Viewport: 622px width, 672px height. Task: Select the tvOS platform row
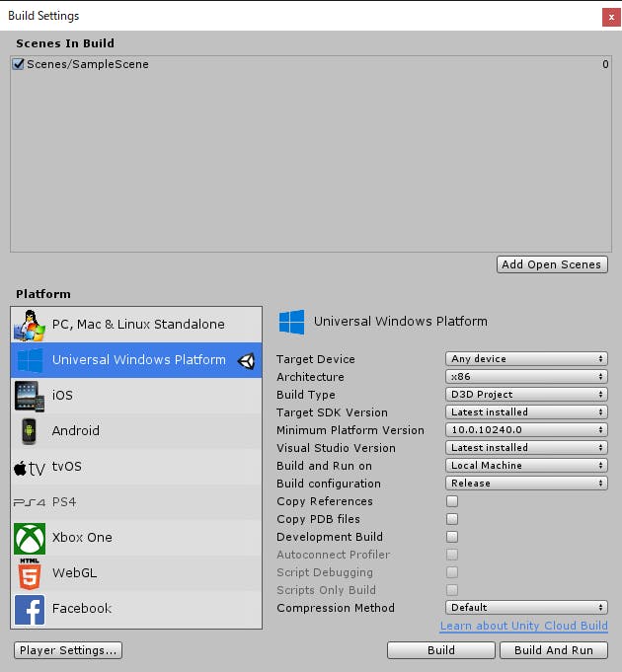pos(136,467)
